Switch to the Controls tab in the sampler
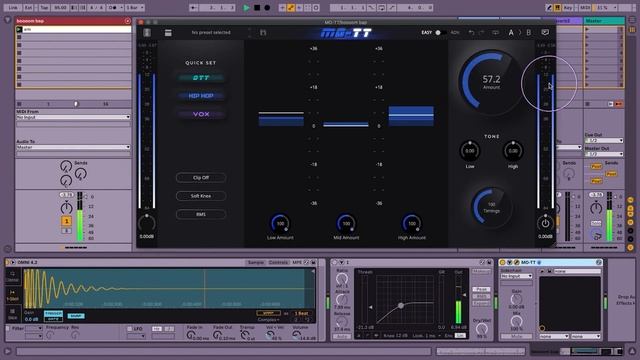 (278, 262)
